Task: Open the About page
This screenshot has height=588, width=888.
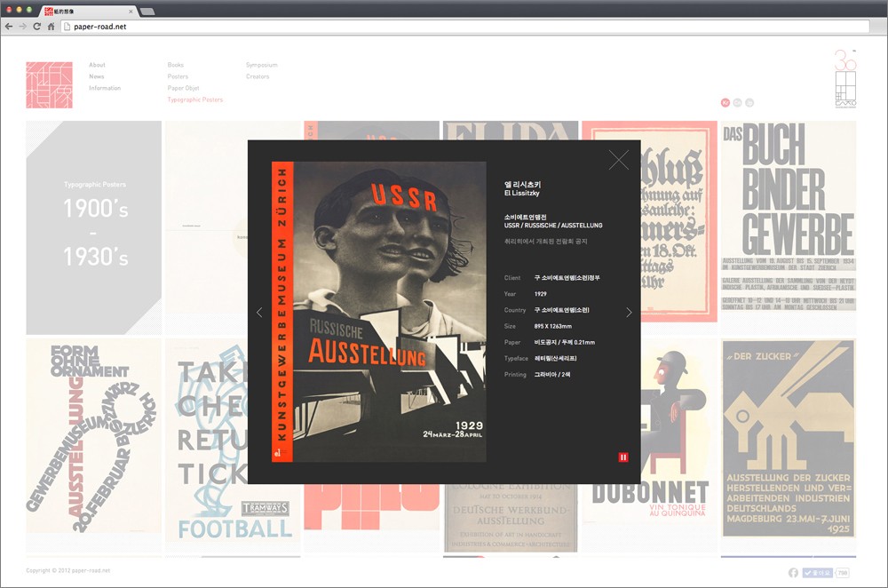Action: point(97,65)
